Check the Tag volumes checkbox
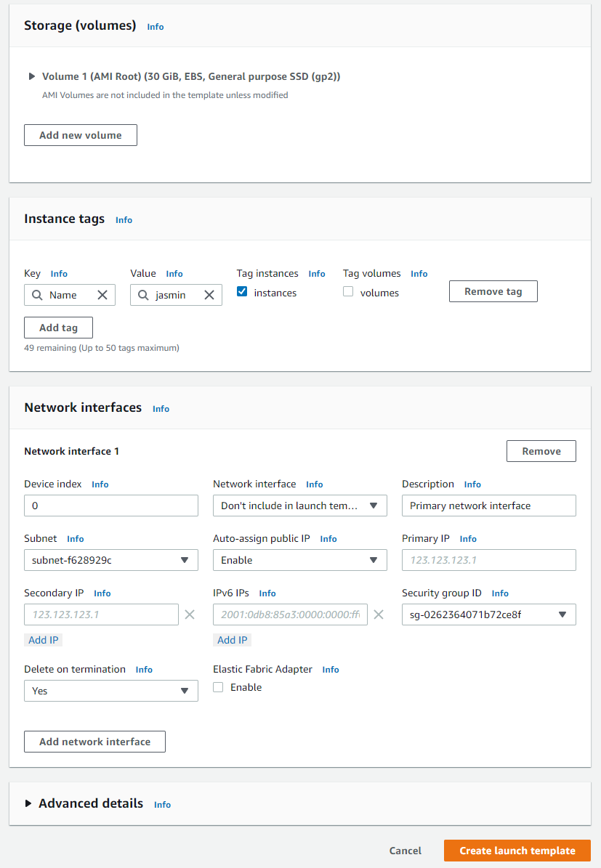 (348, 292)
